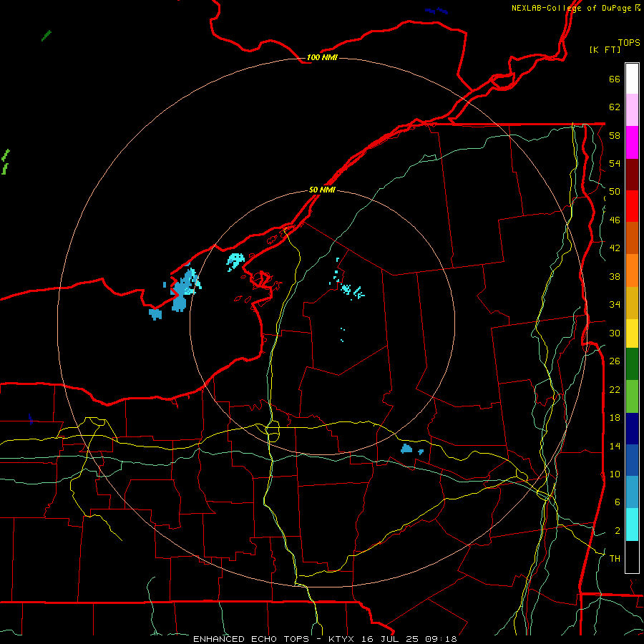644x644 pixels.
Task: Click the legend value 38
Action: coord(615,276)
